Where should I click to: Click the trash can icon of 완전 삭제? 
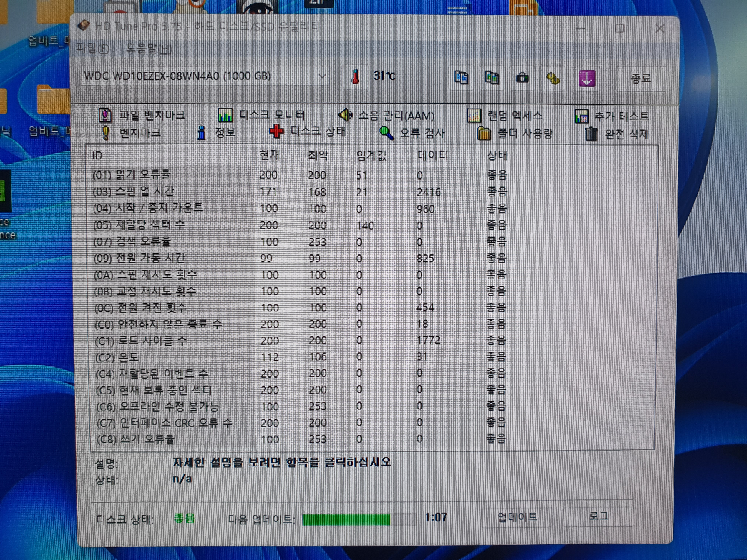[x=591, y=134]
